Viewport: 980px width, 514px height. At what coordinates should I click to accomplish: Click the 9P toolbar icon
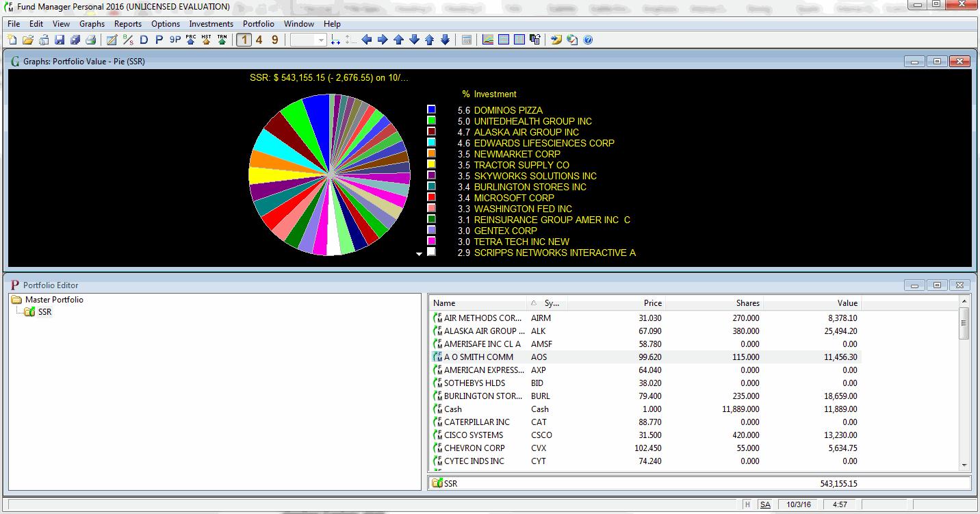pos(175,40)
